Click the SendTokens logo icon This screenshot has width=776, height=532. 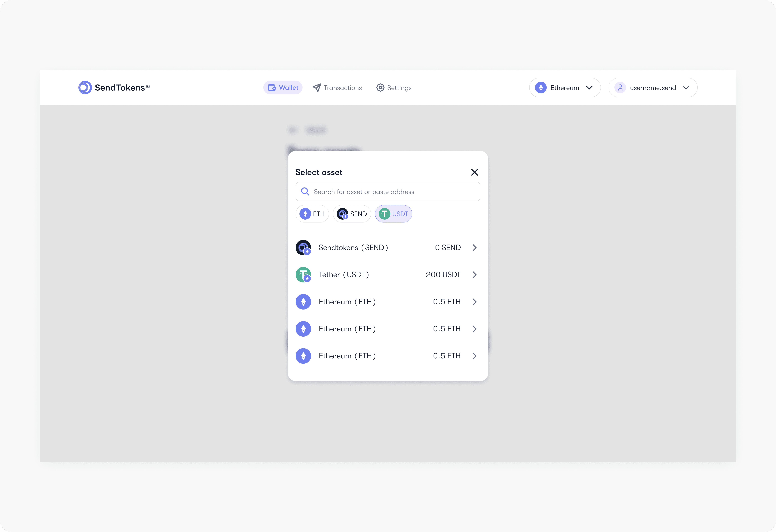point(85,87)
